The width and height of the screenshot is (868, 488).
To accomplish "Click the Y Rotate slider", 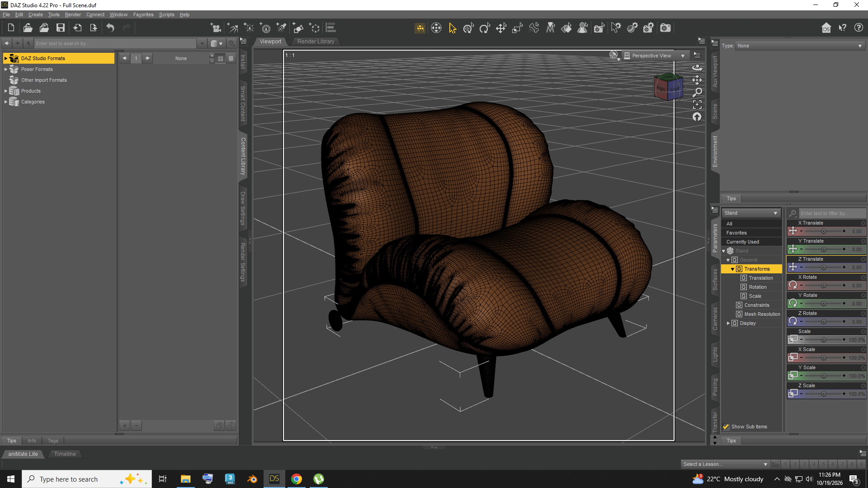I will pos(823,303).
